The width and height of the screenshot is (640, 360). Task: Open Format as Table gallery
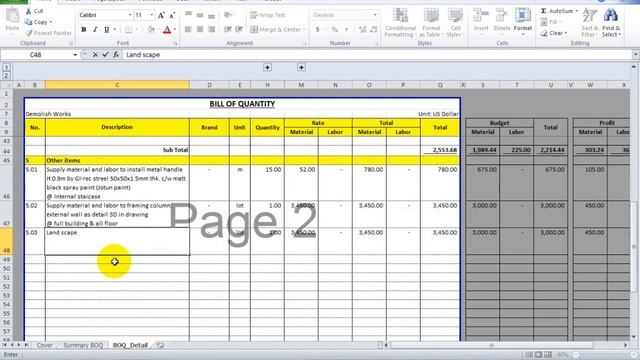(431, 23)
